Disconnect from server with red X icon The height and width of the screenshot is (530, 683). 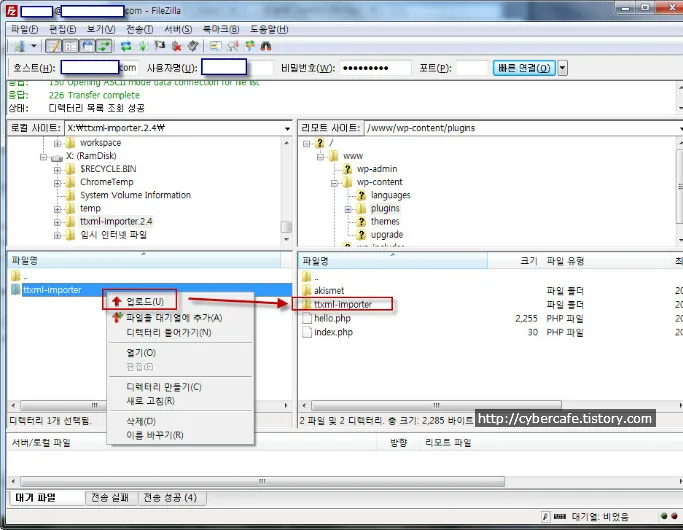pyautogui.click(x=176, y=46)
